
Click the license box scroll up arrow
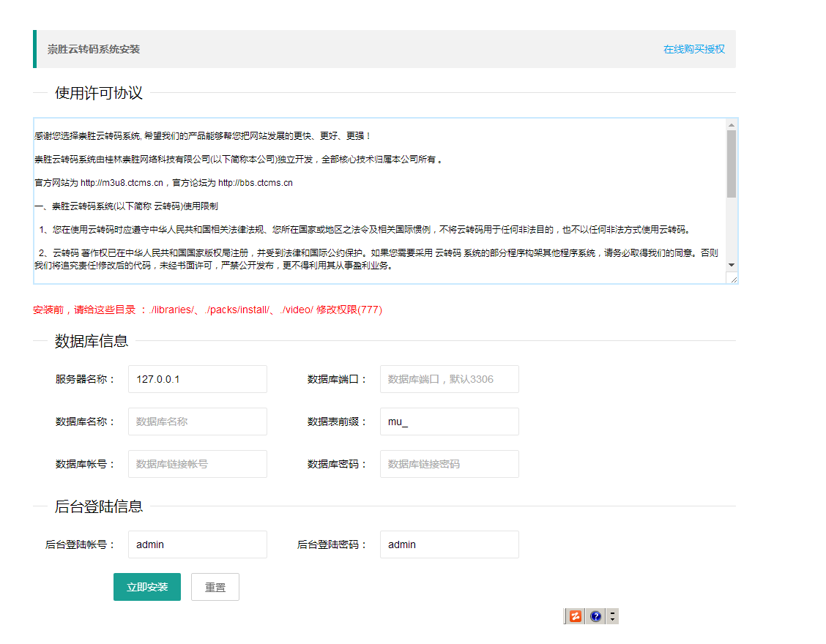coord(731,124)
